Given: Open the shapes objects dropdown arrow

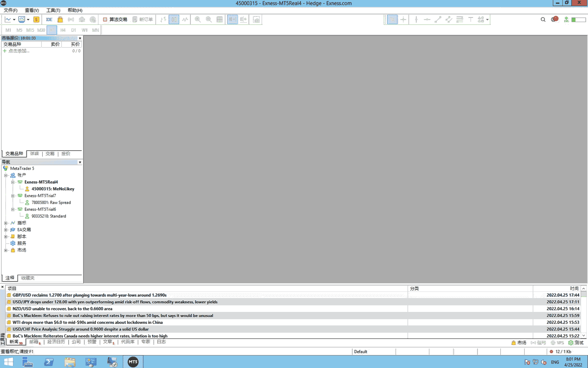Looking at the screenshot, I should (x=487, y=20).
